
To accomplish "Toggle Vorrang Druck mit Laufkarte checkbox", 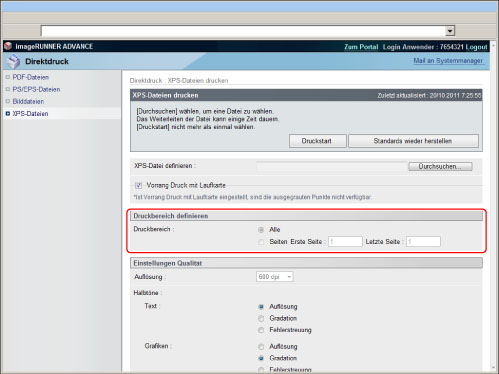I will [138, 185].
